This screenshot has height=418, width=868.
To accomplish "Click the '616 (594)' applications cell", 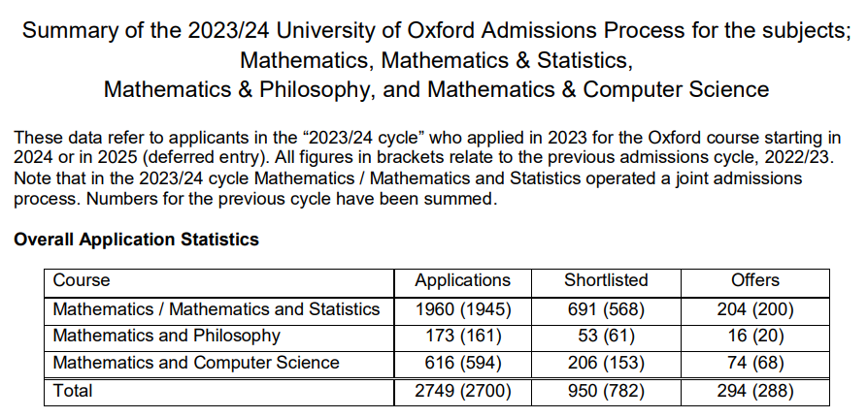I will (x=463, y=363).
